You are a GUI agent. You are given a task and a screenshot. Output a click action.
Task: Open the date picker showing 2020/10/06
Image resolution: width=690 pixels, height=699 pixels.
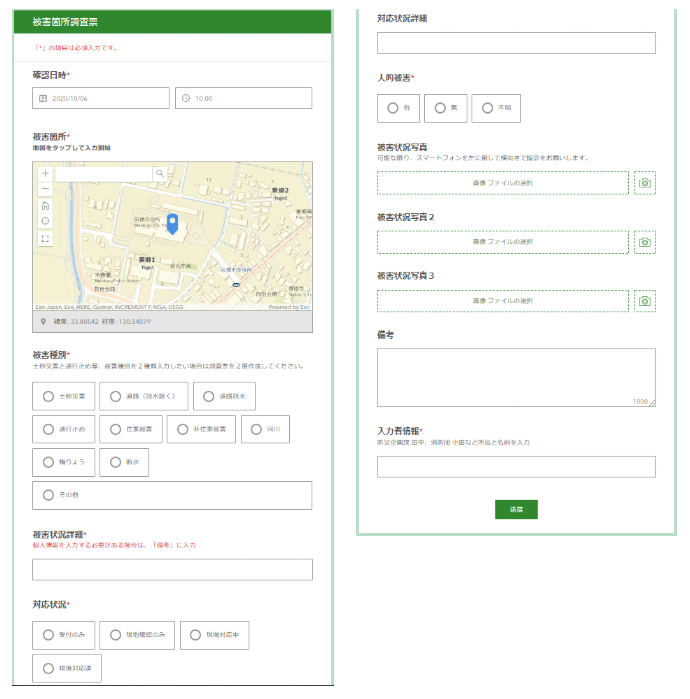coord(100,98)
